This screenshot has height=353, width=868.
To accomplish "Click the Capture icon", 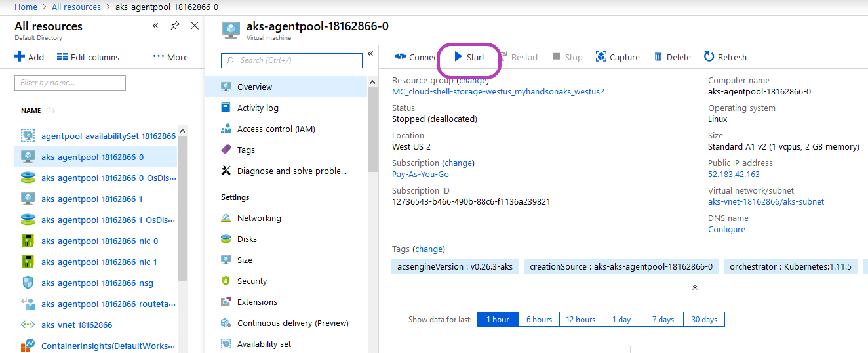I will (601, 57).
